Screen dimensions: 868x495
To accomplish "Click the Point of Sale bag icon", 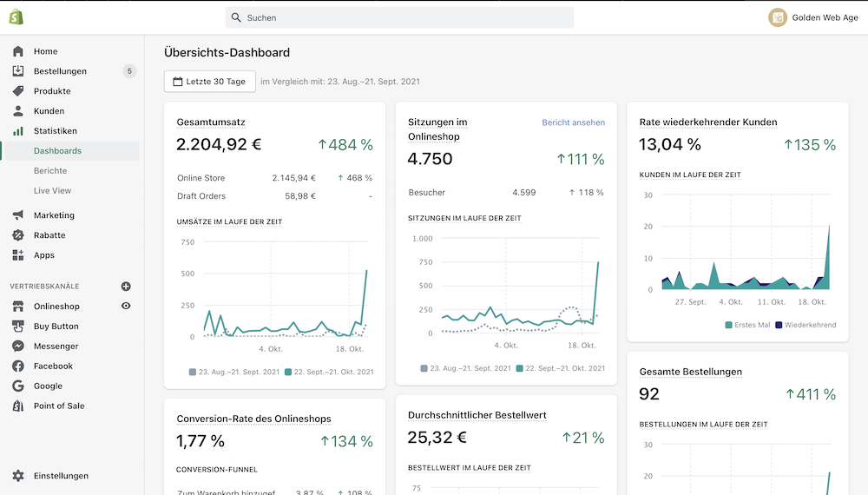I will (x=18, y=406).
